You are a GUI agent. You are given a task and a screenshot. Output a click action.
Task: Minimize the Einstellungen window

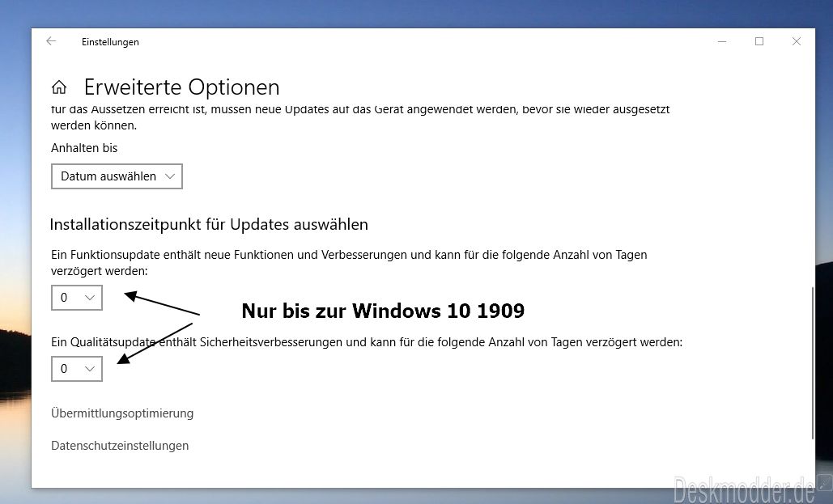pos(722,41)
